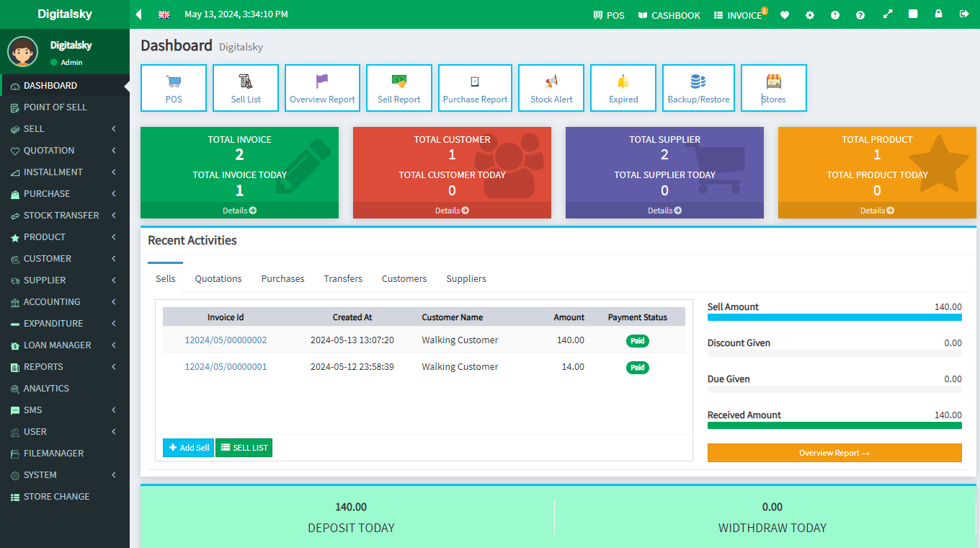
Task: Toggle fullscreen with the expand arrows icon
Action: point(888,14)
